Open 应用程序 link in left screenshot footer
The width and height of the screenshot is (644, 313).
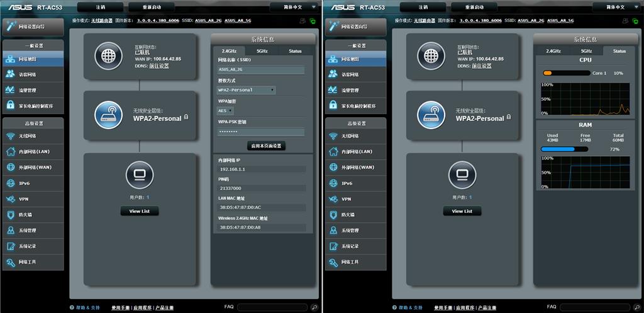[142, 308]
